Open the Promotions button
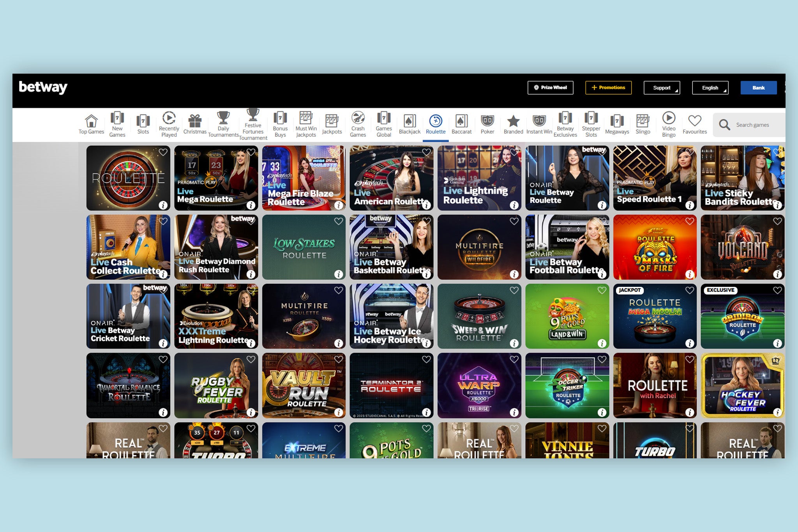The height and width of the screenshot is (532, 798). (x=608, y=88)
